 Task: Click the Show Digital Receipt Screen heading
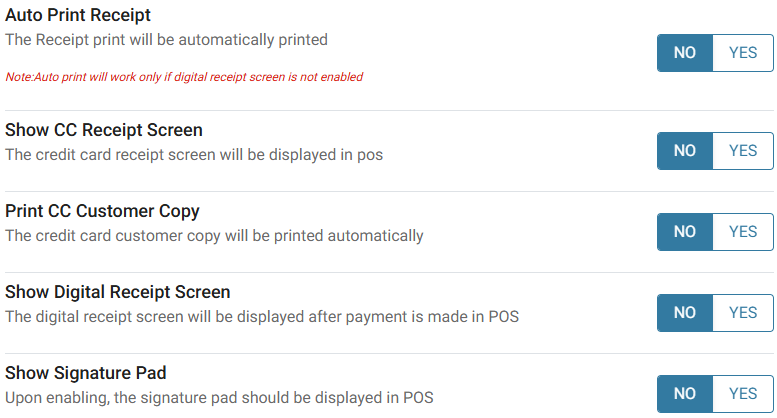click(118, 292)
